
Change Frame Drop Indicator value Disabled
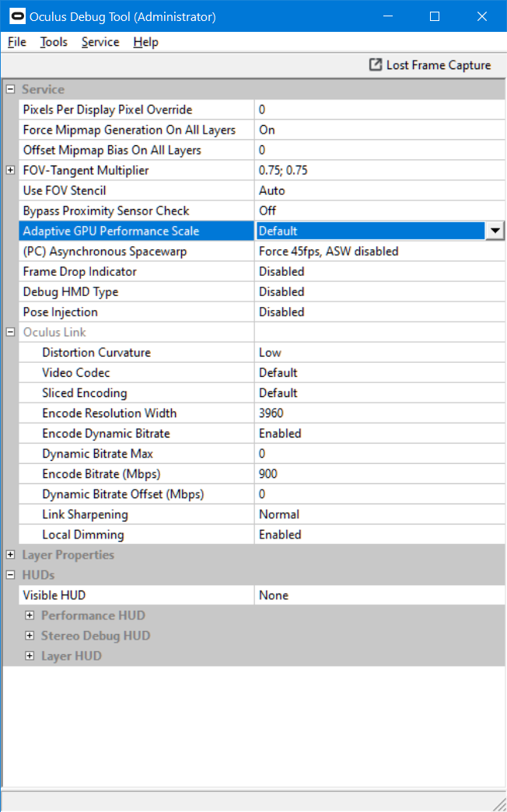tap(379, 271)
